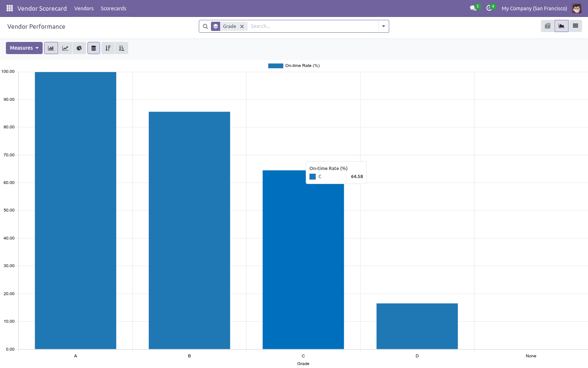Click the None axis label
588x368 pixels.
(531, 356)
